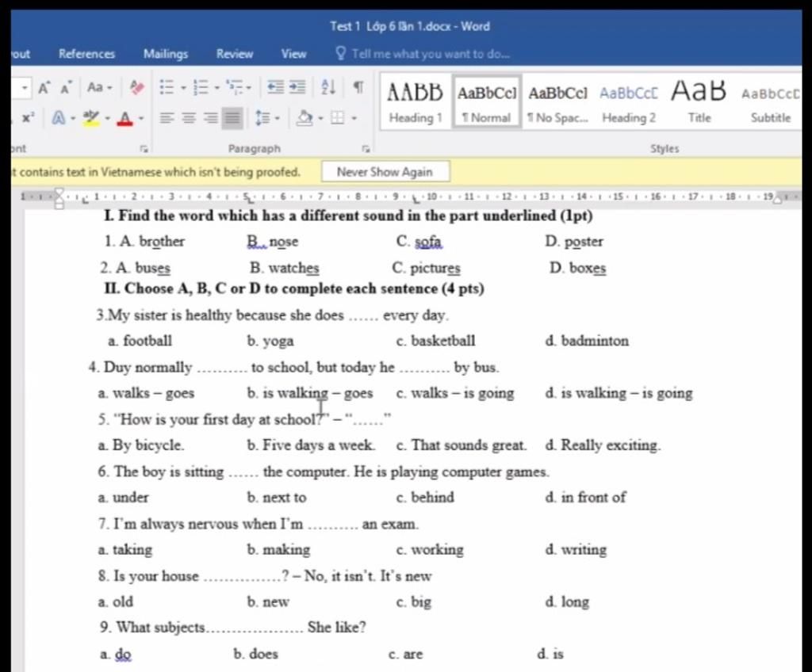Open the Mailings tab
Viewport: 812px width, 672px height.
tap(166, 54)
